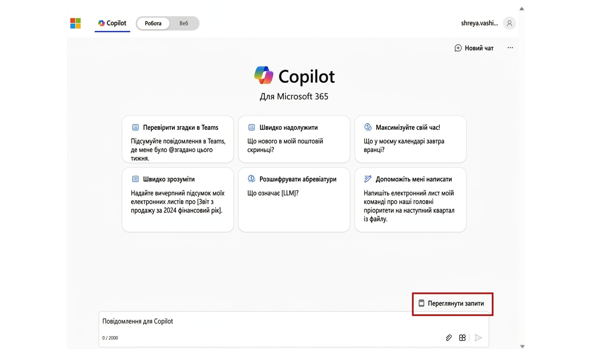The image size is (594, 364).
Task: Switch to the Робота mode
Action: click(153, 23)
